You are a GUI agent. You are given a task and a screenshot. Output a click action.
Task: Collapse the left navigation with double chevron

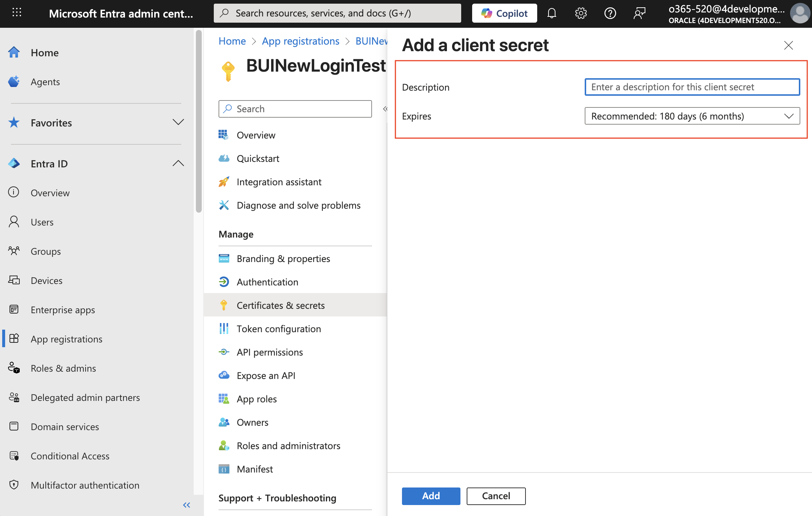pos(186,505)
